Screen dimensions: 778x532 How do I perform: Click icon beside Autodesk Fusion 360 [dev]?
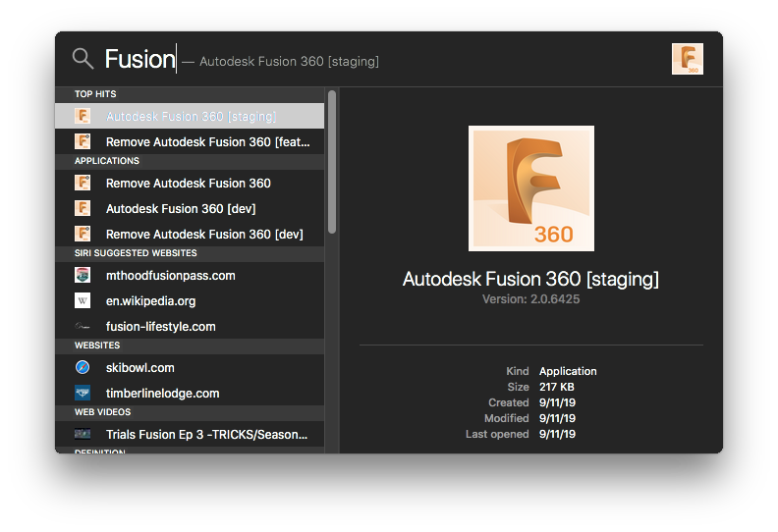pyautogui.click(x=83, y=208)
